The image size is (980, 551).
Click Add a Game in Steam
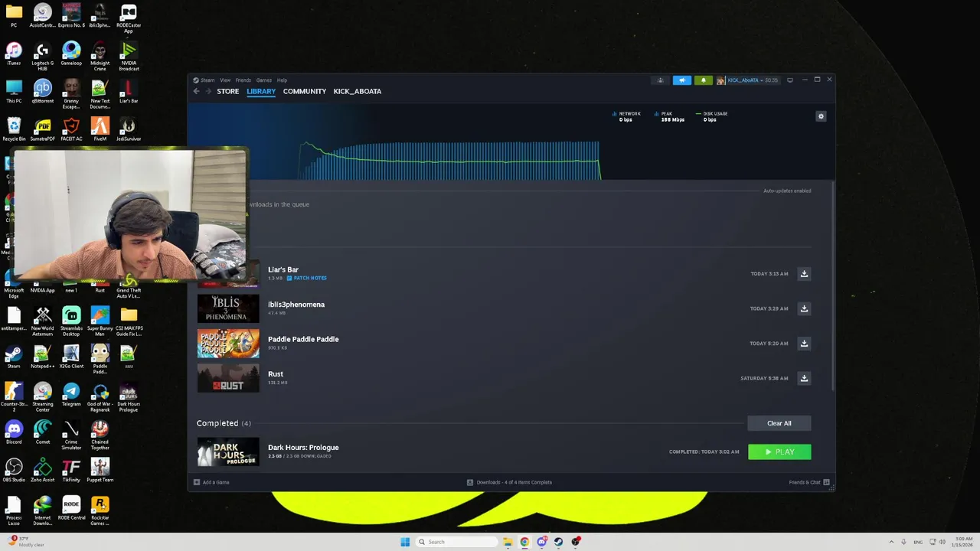point(211,482)
